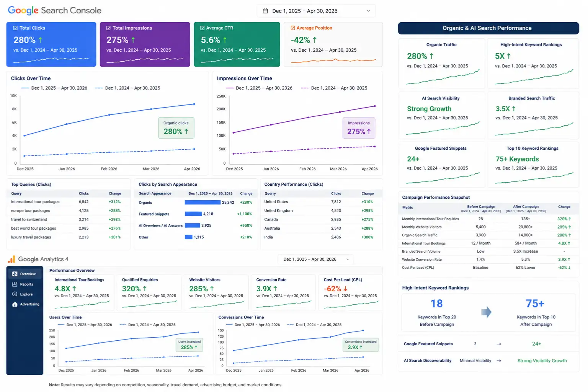Click the Impressions 275% chart badge
This screenshot has width=588, height=392.
tap(359, 128)
